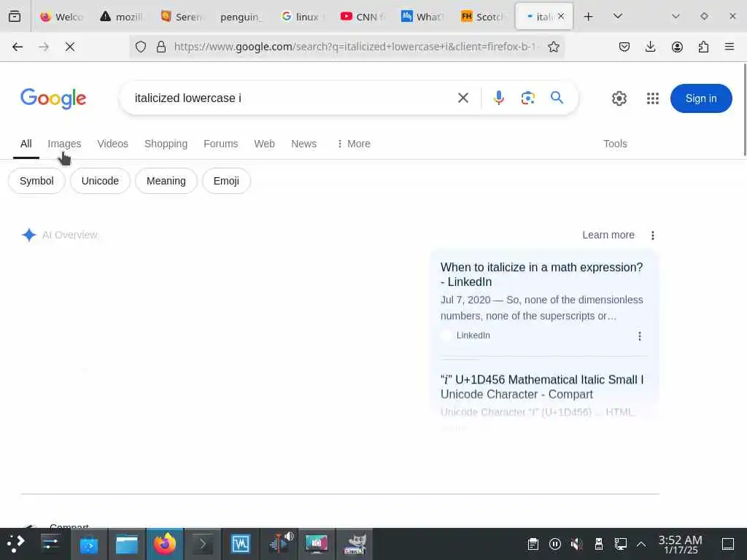Switch to the Images tab
The height and width of the screenshot is (560, 747).
click(64, 144)
